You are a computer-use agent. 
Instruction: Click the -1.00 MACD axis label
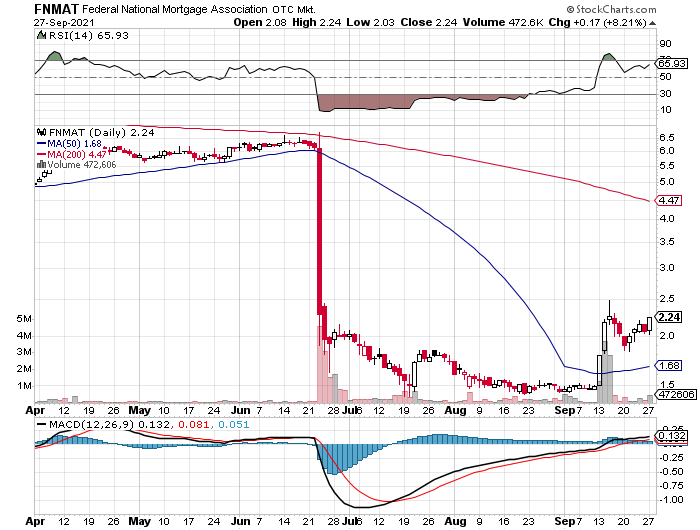coord(671,500)
